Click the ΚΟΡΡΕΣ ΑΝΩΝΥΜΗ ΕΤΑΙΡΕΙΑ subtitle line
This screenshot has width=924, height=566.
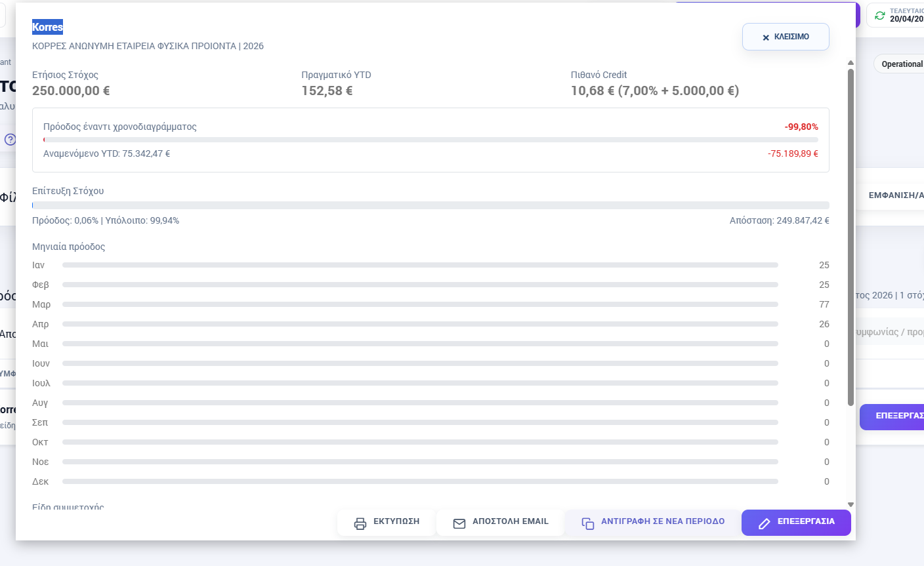[x=148, y=46]
